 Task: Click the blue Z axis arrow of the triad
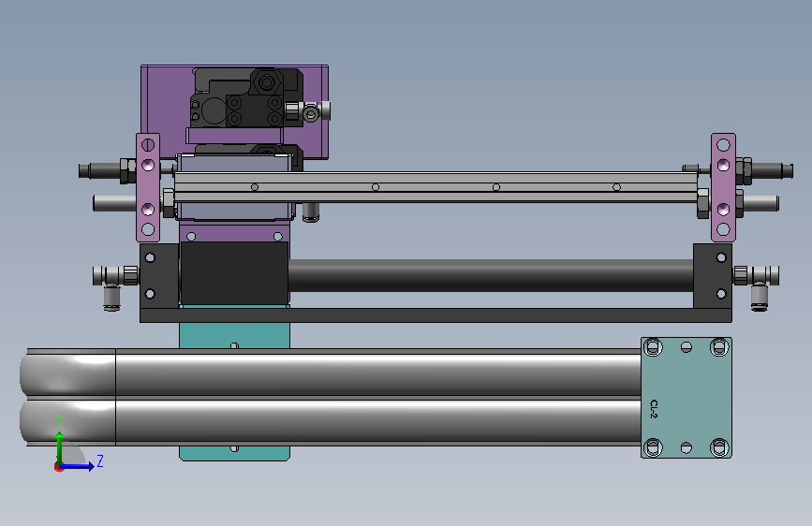[79, 466]
